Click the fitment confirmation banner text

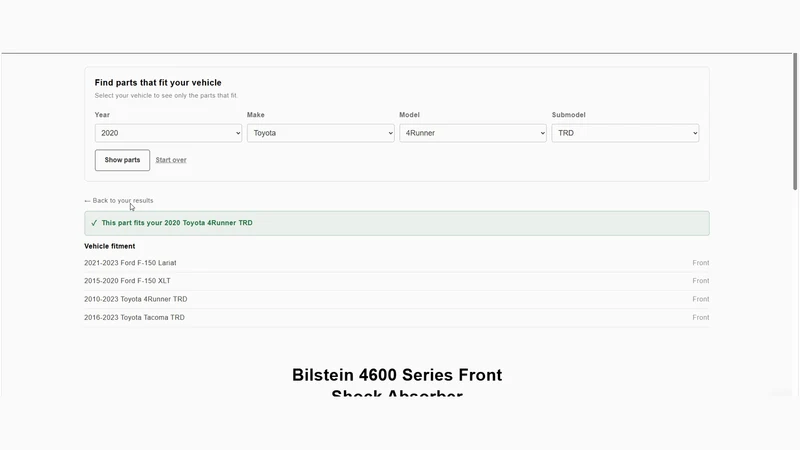177,223
